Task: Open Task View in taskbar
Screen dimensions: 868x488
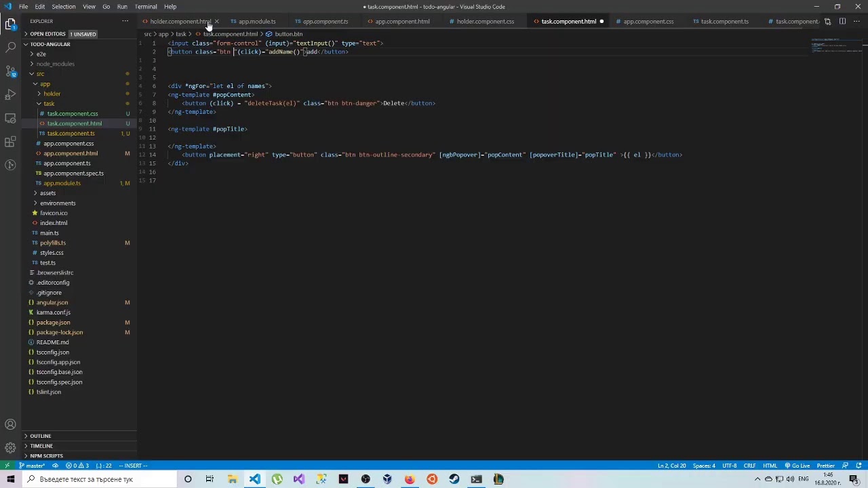Action: [x=210, y=479]
